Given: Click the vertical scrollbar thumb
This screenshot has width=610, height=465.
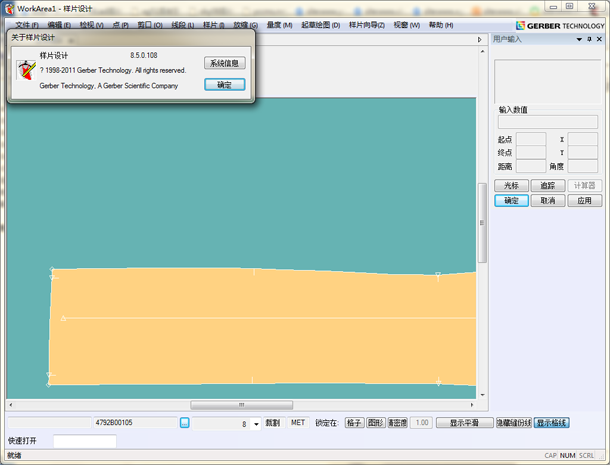Looking at the screenshot, I should point(482,223).
